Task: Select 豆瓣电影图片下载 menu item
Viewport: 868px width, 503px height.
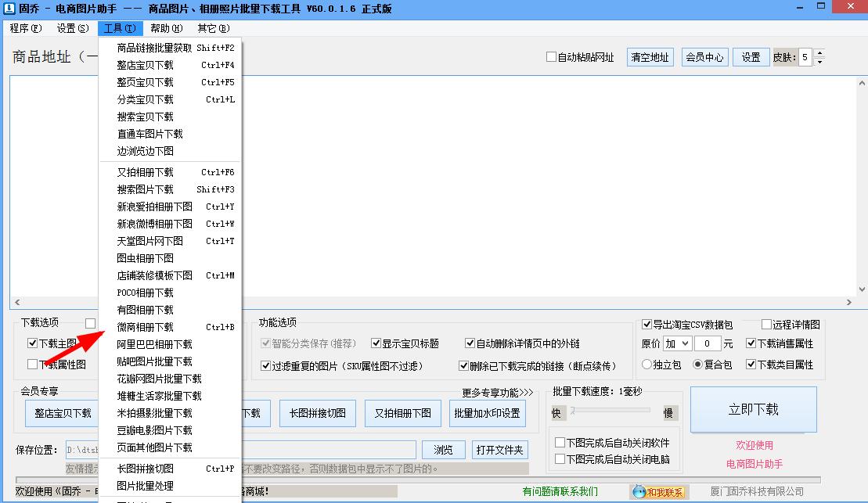Action: (170, 430)
